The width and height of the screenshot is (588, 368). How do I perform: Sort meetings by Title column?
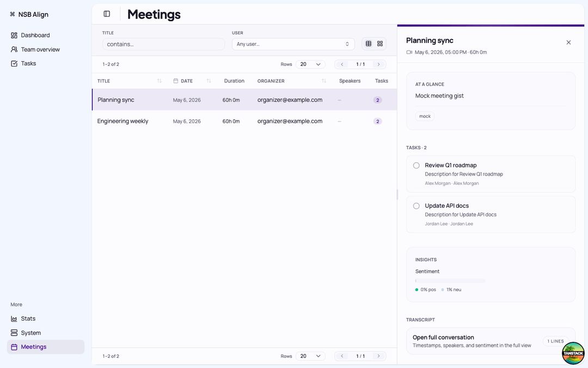[160, 81]
